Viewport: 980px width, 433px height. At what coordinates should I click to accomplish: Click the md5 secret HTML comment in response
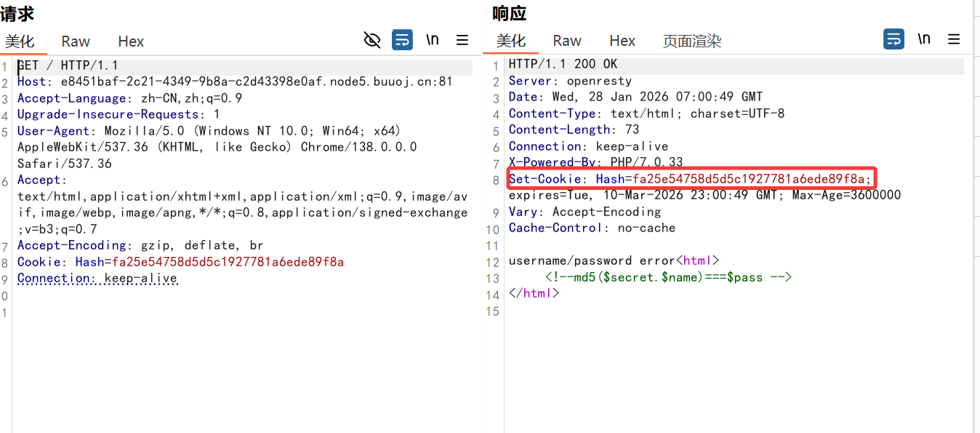click(x=668, y=277)
